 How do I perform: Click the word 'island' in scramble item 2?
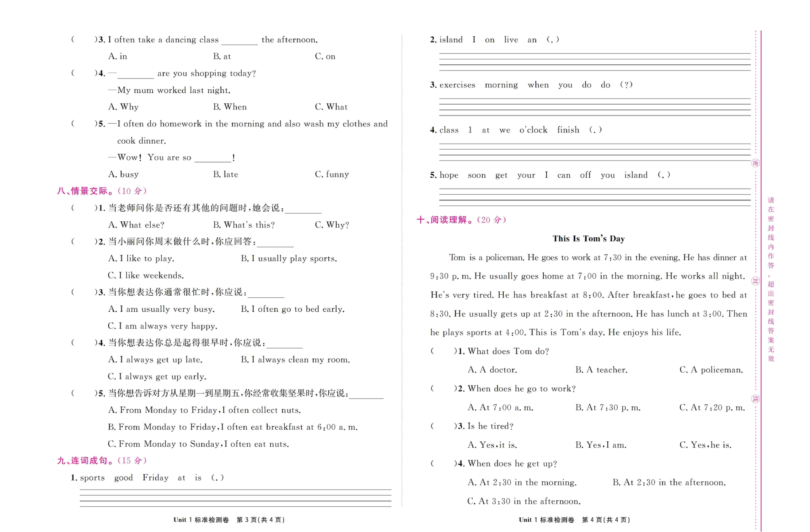tap(451, 40)
